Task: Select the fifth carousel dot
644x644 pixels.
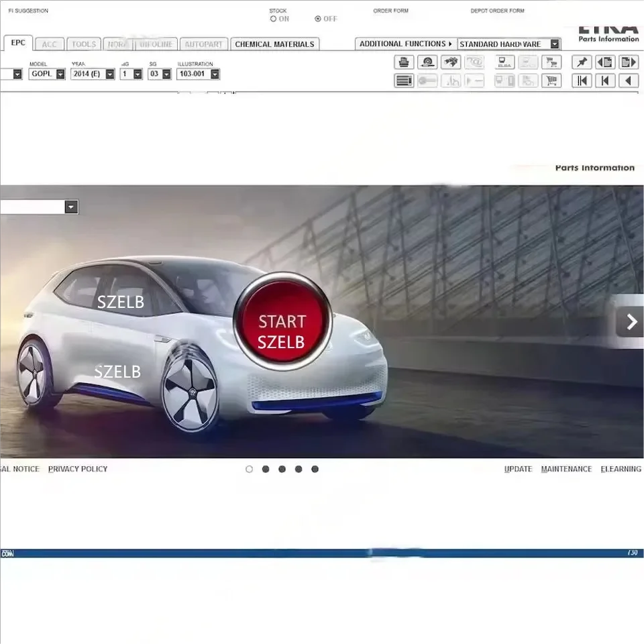Action: point(315,469)
